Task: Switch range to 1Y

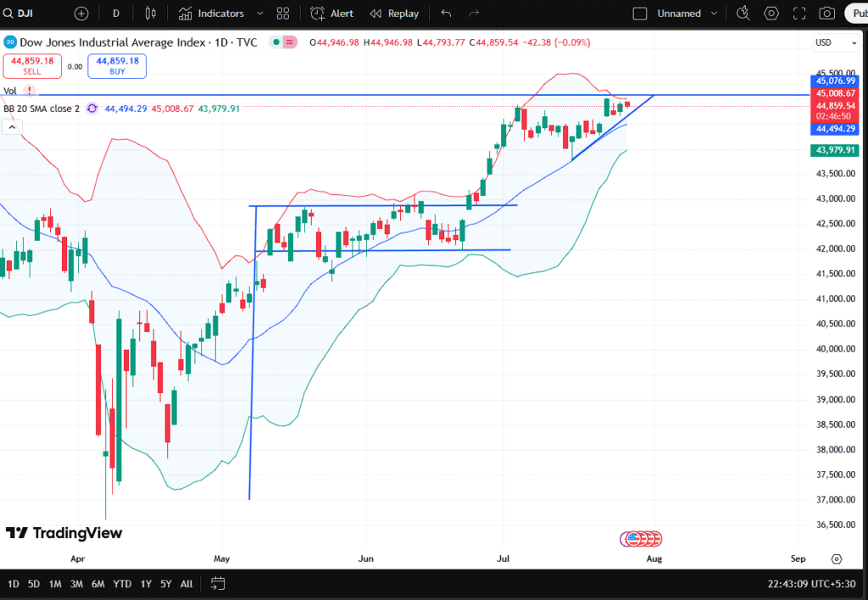Action: click(x=146, y=584)
